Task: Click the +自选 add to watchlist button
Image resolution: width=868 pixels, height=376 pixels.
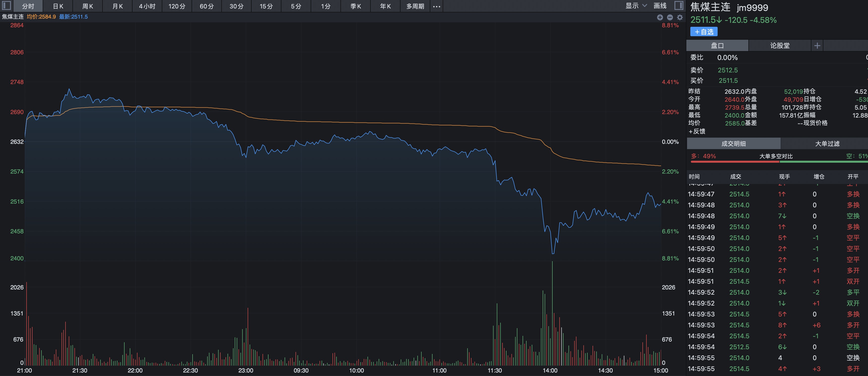Action: 704,32
